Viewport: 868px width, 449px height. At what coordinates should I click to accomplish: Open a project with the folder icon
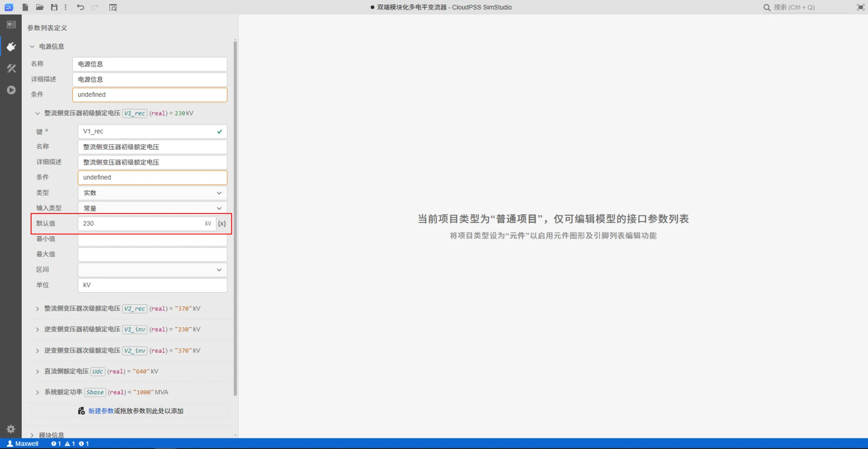point(40,7)
